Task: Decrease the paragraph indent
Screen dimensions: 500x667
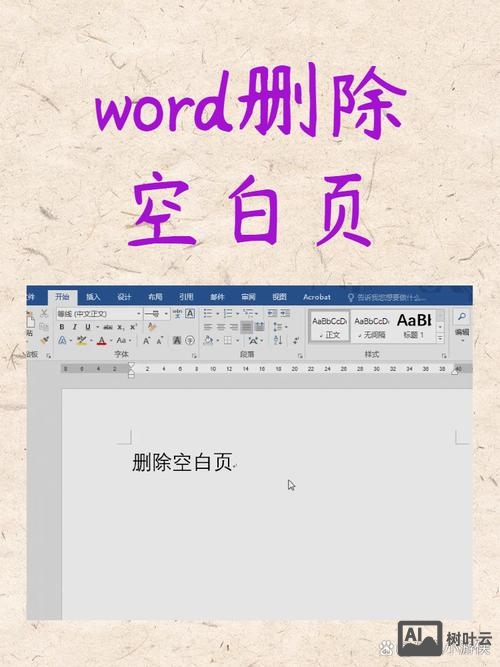Action: 272,314
